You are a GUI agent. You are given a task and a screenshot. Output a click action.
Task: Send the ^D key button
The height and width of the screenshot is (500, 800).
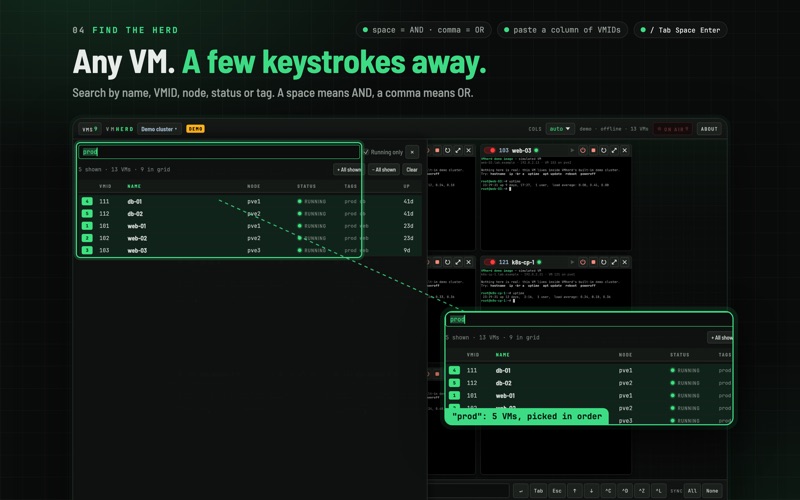[x=625, y=491]
